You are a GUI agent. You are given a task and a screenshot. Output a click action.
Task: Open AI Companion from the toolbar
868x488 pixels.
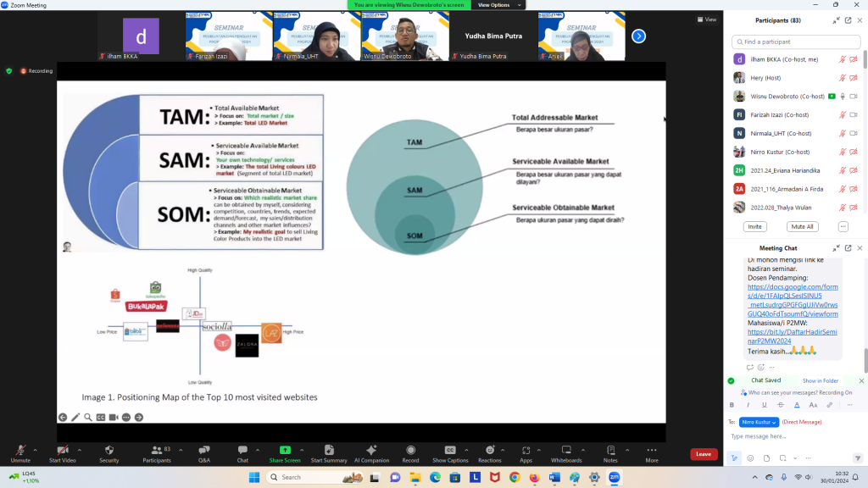tap(371, 450)
